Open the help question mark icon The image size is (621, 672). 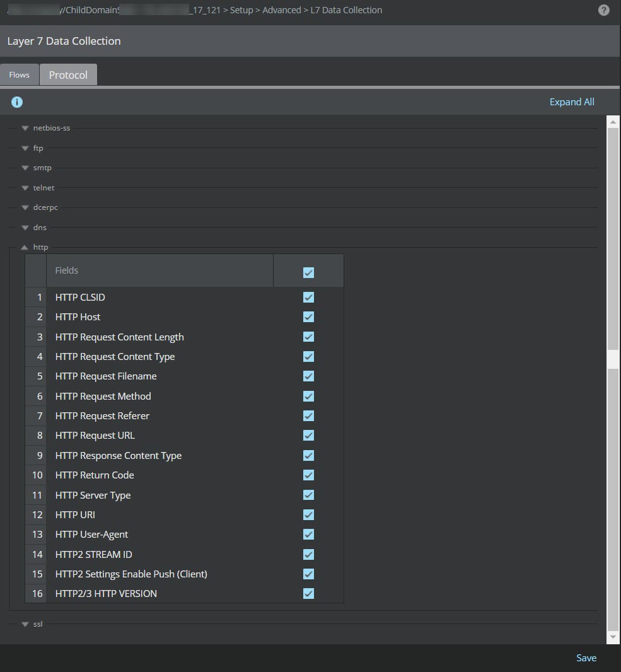pyautogui.click(x=603, y=10)
